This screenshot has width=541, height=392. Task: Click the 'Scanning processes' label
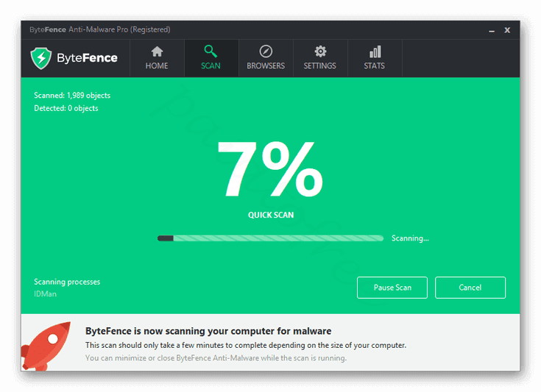point(67,282)
